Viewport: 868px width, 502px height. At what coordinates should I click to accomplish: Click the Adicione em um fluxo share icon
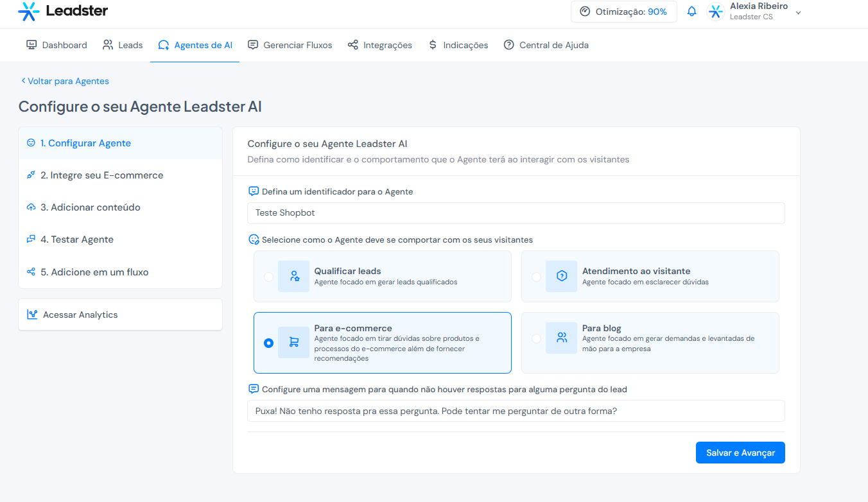31,272
